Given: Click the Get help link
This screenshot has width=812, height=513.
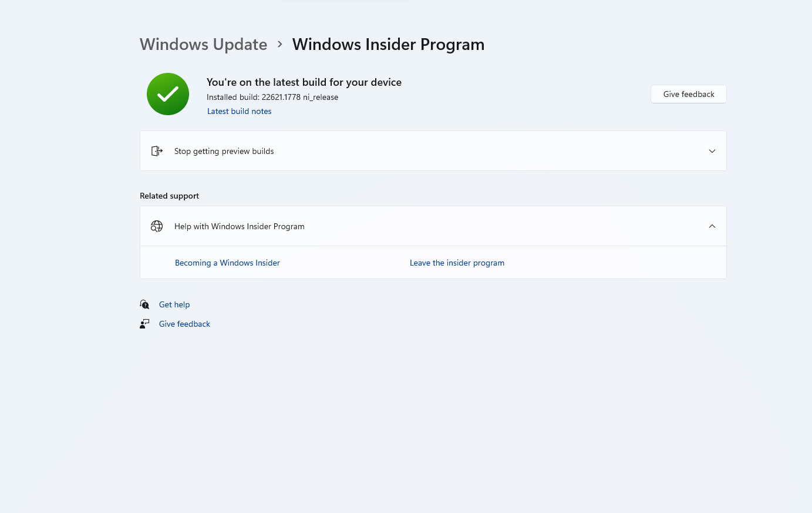Looking at the screenshot, I should 174,304.
